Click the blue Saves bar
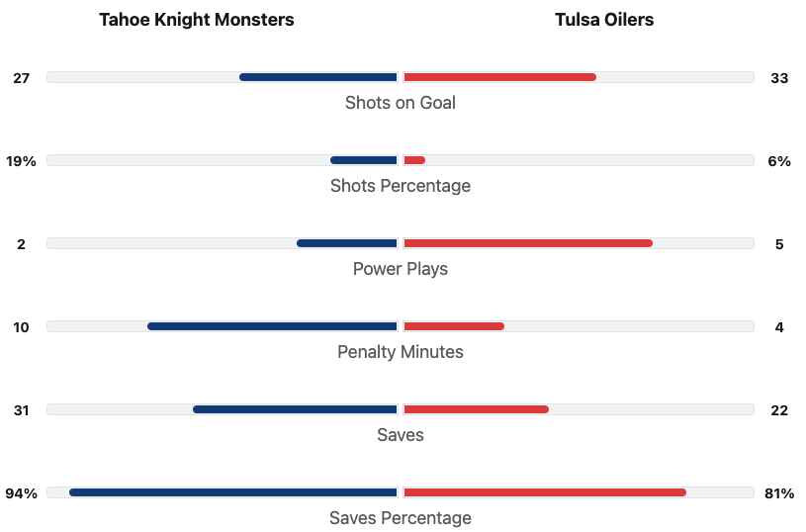806x532 pixels. click(295, 409)
